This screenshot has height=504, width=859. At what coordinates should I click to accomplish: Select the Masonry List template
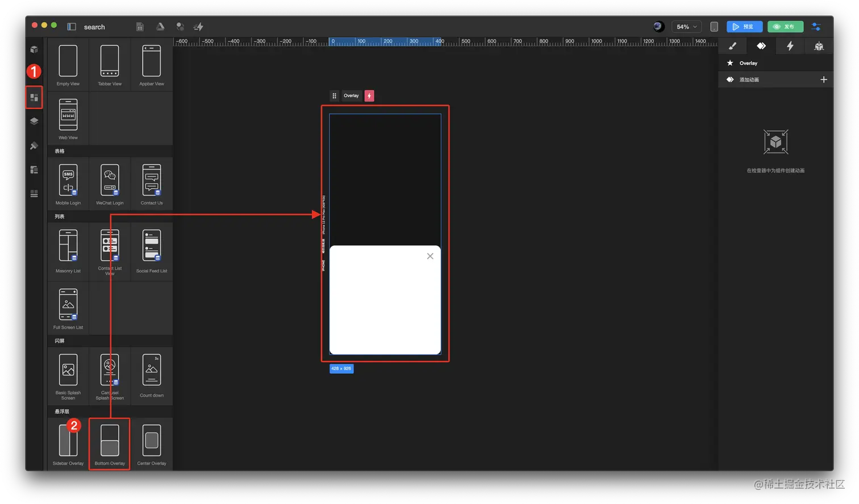[x=68, y=250]
